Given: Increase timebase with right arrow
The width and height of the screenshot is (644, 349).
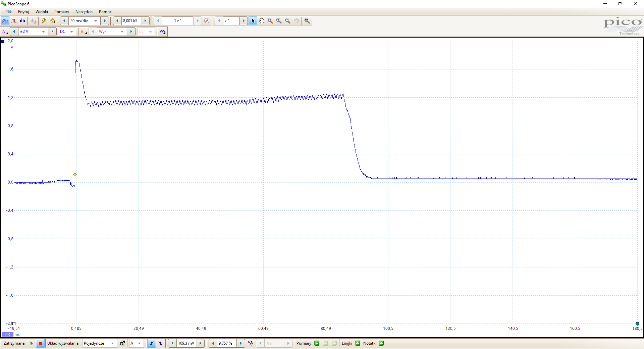Looking at the screenshot, I should (105, 21).
